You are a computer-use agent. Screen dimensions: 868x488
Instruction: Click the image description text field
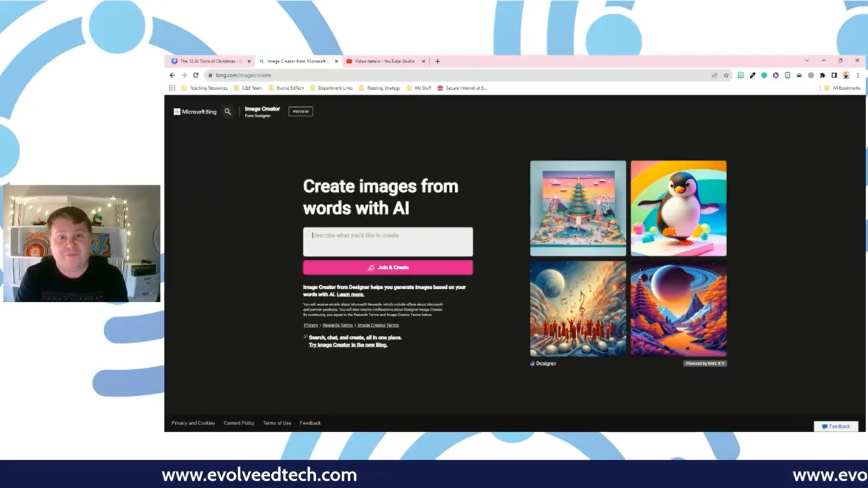pyautogui.click(x=388, y=242)
